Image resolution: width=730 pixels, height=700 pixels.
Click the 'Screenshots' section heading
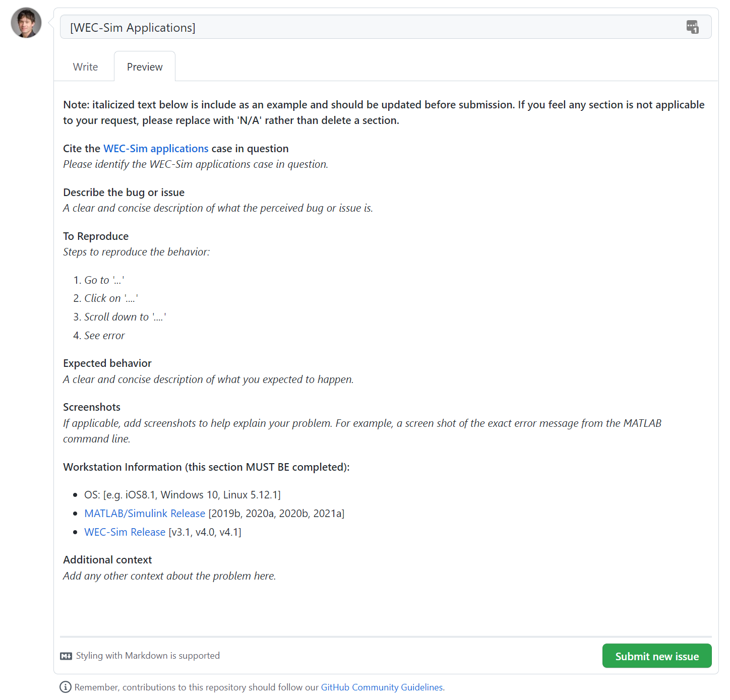tap(91, 407)
